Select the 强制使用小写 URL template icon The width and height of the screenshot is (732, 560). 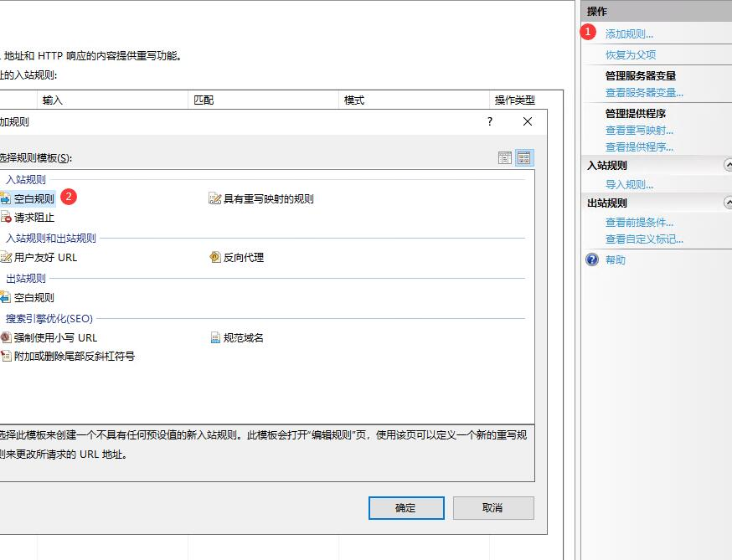pyautogui.click(x=6, y=337)
